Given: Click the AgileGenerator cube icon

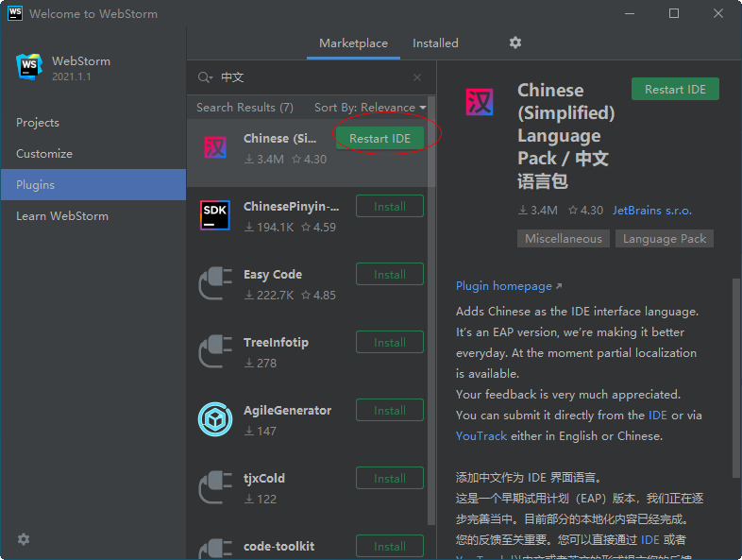Looking at the screenshot, I should (215, 419).
